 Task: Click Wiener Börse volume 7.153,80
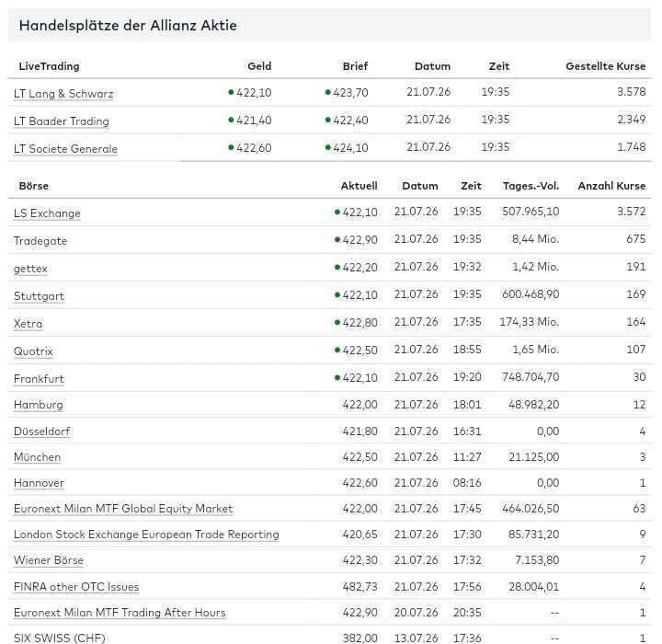pyautogui.click(x=537, y=560)
